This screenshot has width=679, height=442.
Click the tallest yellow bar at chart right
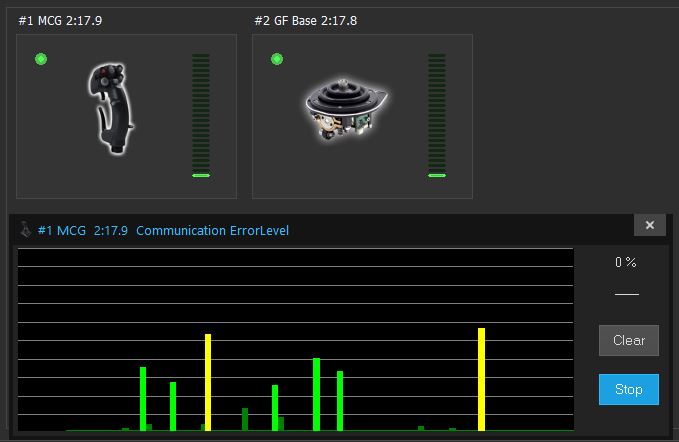[481, 380]
